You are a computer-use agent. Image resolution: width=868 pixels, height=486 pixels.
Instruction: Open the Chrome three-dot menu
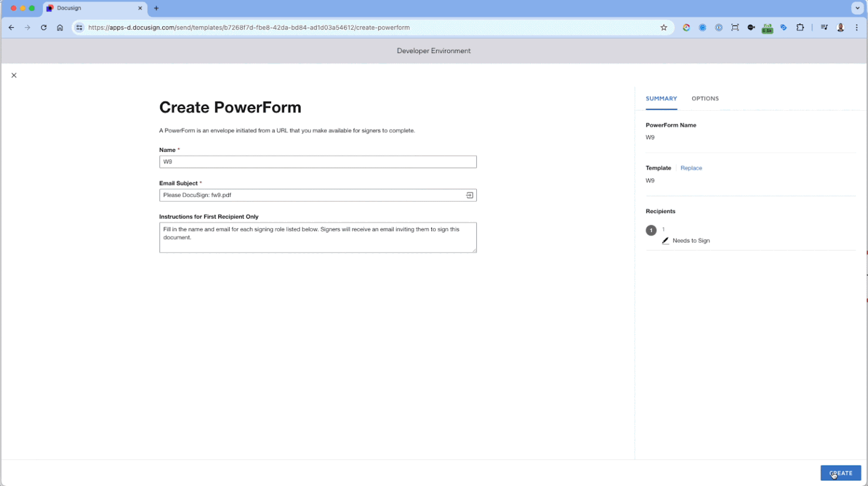coord(857,28)
